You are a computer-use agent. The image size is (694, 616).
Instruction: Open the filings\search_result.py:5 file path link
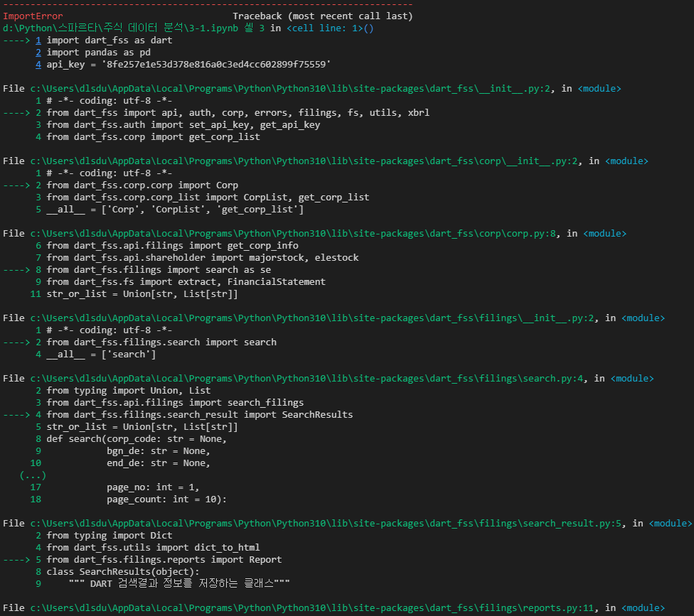pyautogui.click(x=326, y=523)
